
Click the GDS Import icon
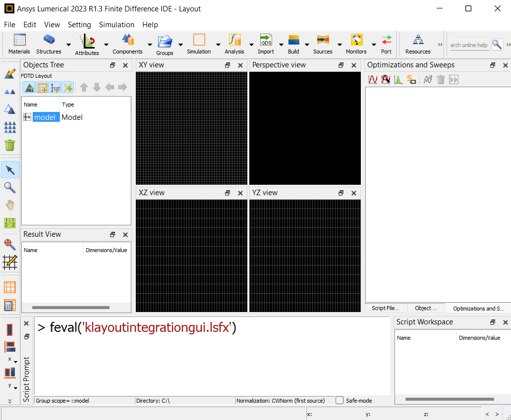[266, 44]
